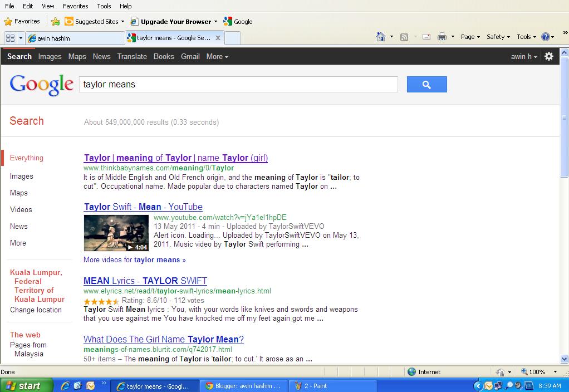This screenshot has height=392, width=569.
Task: Click More videos for taylor means
Action: coord(135,260)
